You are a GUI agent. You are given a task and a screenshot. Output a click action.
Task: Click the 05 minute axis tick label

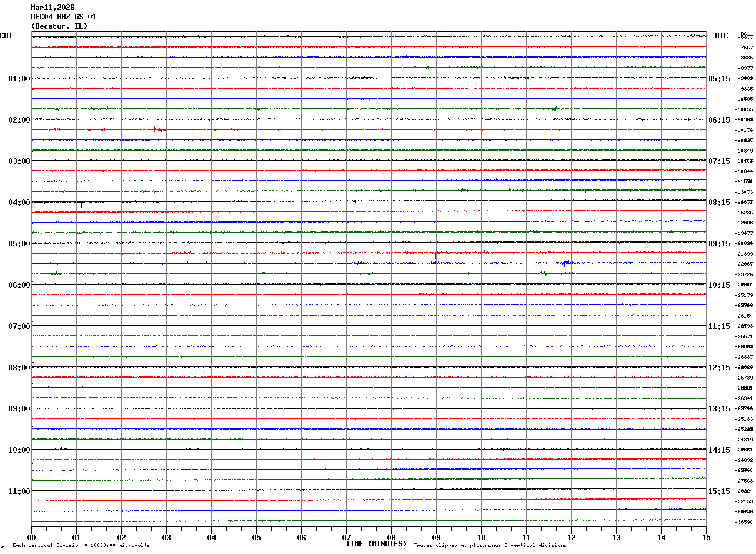(256, 537)
